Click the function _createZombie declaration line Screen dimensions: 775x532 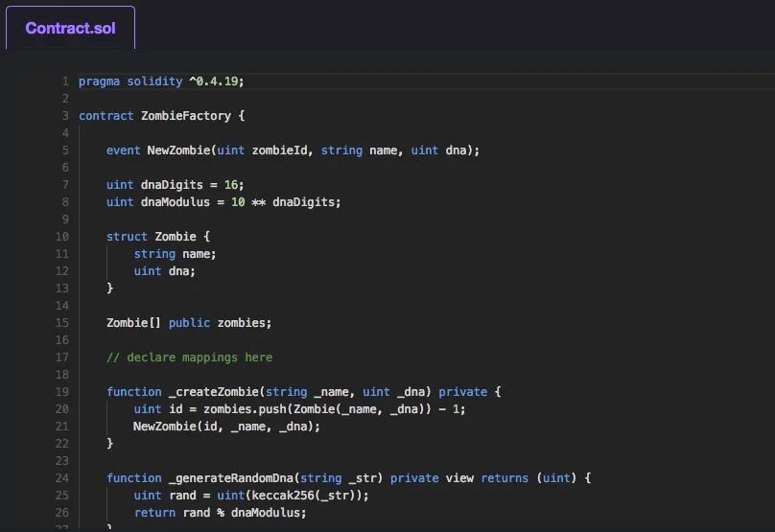[303, 392]
